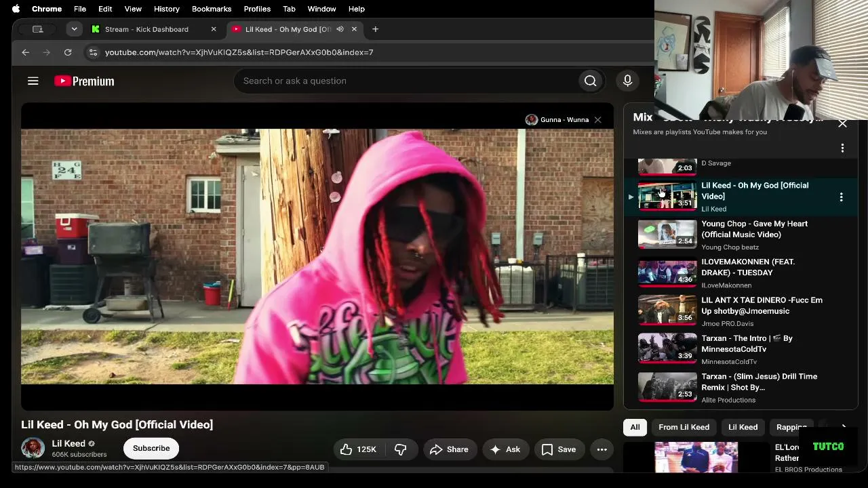Open the Lil Keed channel name link

pyautogui.click(x=68, y=443)
